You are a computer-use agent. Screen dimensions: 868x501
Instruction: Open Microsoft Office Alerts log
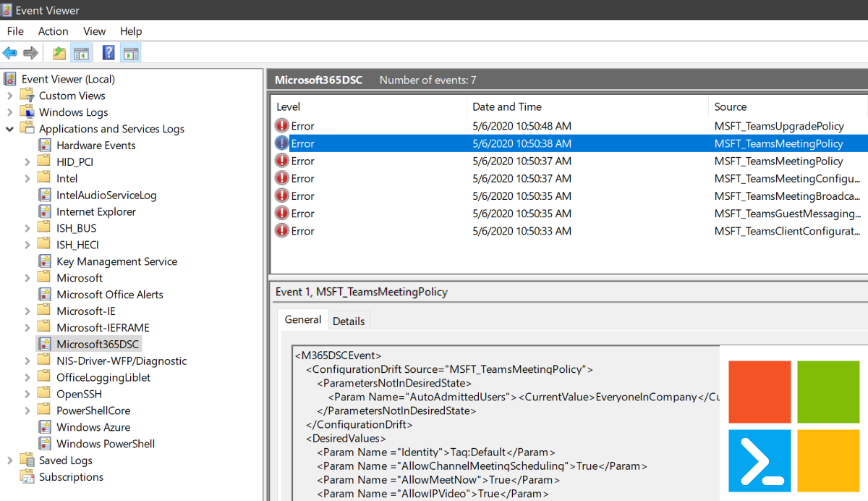click(110, 295)
